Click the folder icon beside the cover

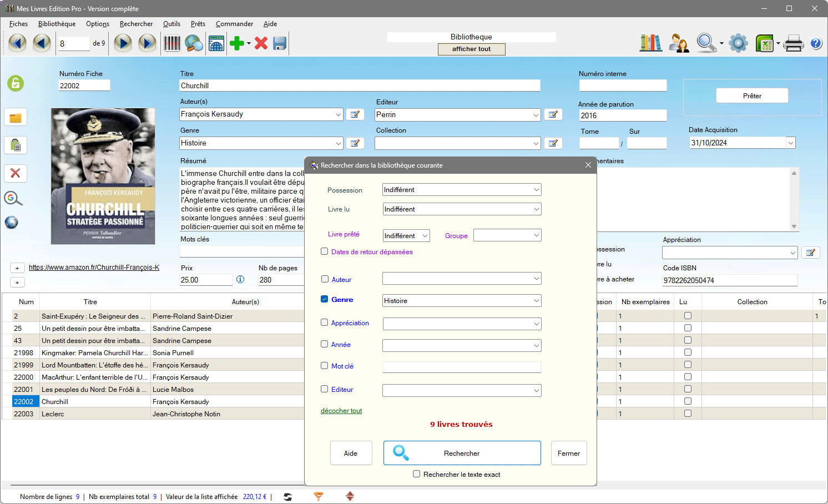(x=16, y=118)
